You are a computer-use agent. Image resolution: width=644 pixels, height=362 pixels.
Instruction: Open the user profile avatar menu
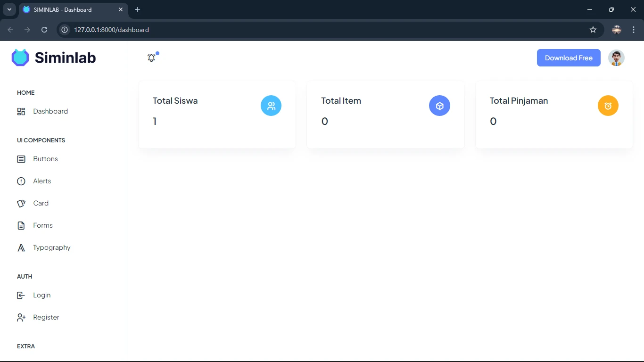[616, 58]
